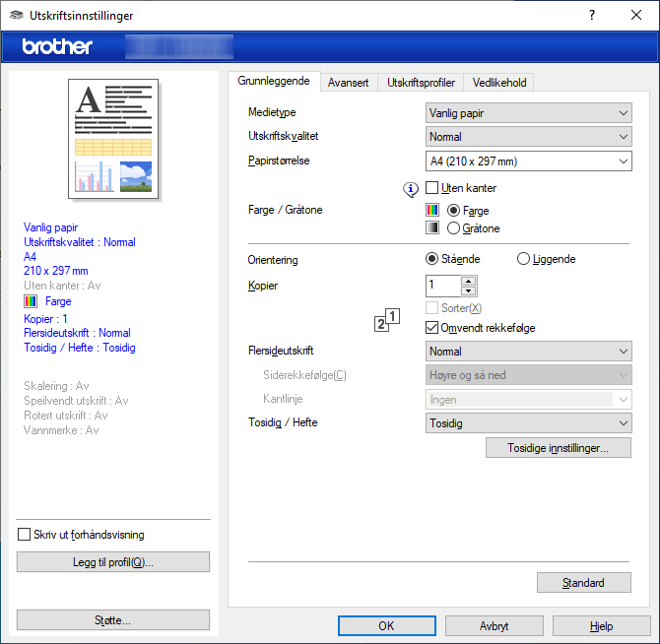Open the Medietype dropdown
Image resolution: width=660 pixels, height=644 pixels.
[x=528, y=112]
